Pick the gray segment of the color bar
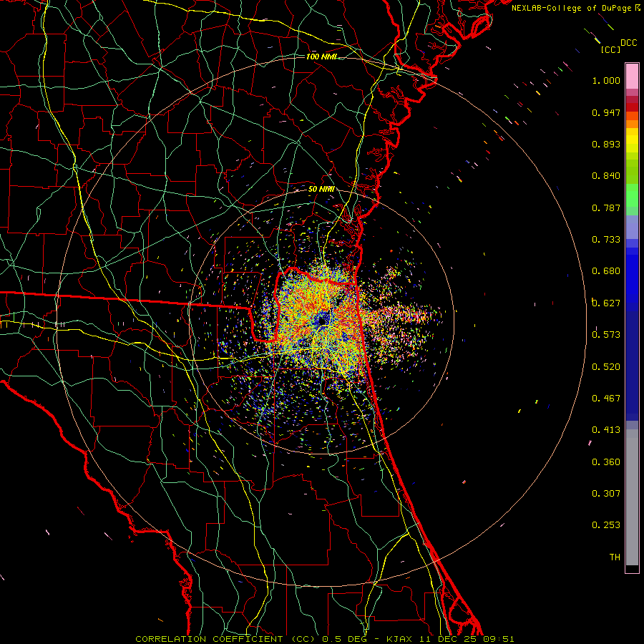 coord(632,497)
